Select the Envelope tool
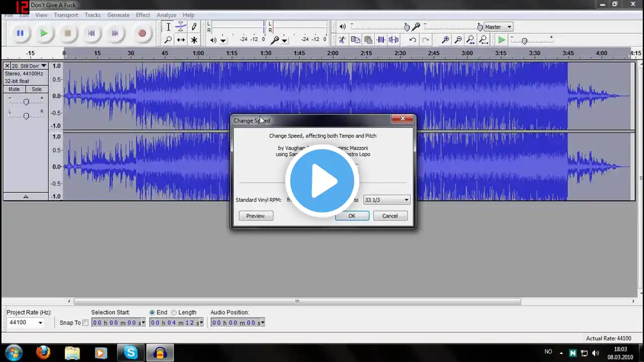 (x=181, y=27)
